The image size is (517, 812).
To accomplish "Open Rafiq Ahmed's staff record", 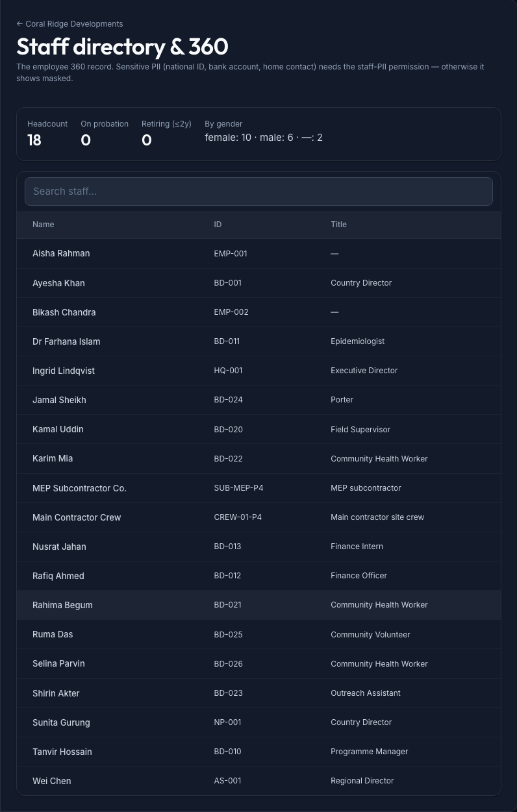I will point(258,576).
